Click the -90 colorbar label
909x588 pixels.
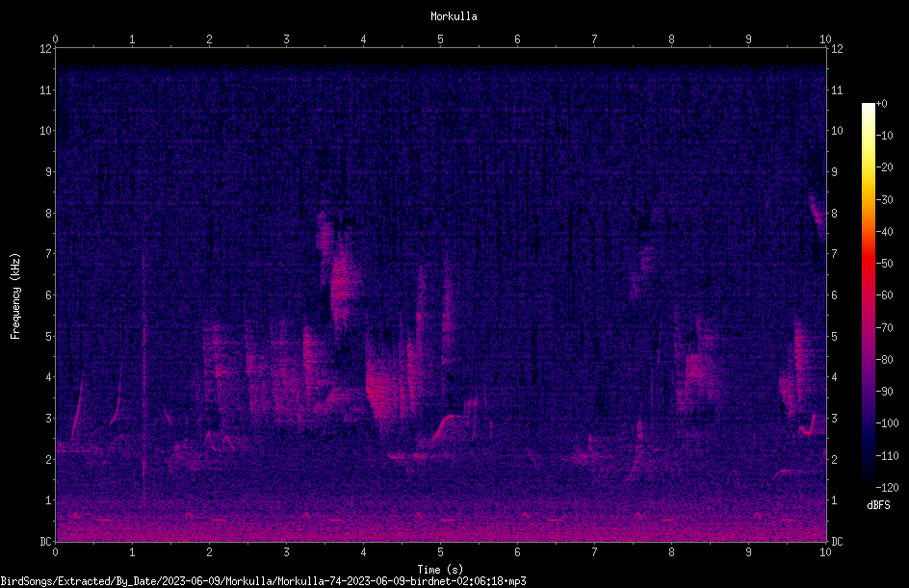[884, 392]
